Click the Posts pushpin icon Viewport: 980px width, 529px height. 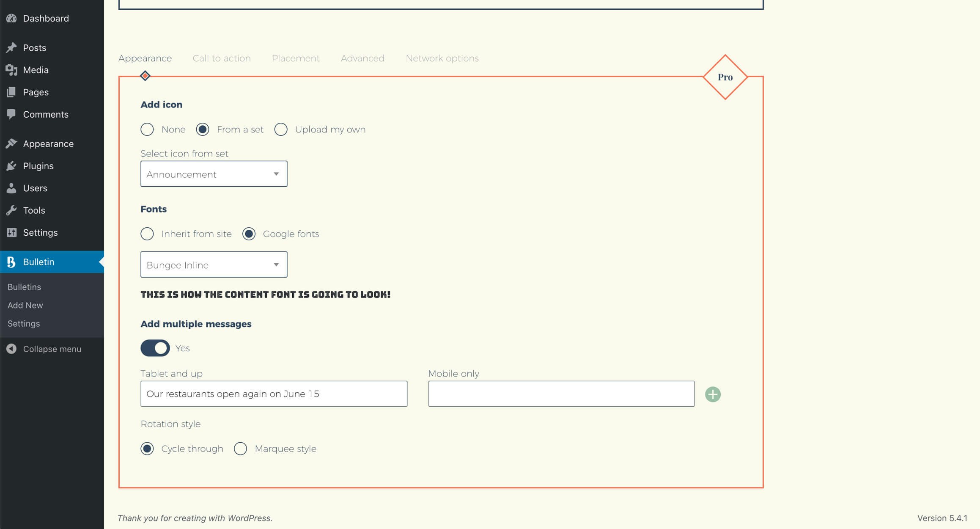[x=11, y=47]
